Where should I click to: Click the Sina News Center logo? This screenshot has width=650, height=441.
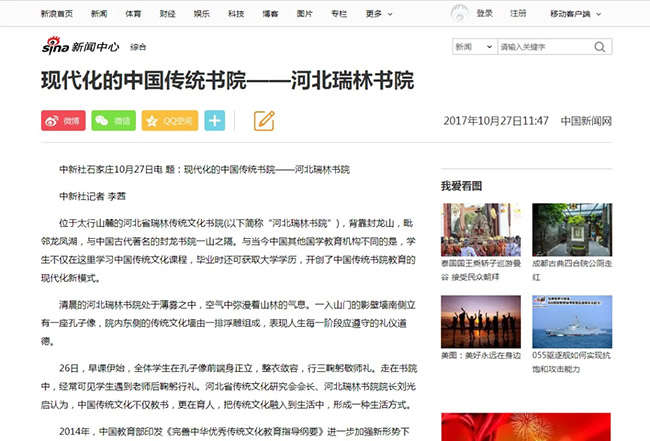(x=80, y=47)
